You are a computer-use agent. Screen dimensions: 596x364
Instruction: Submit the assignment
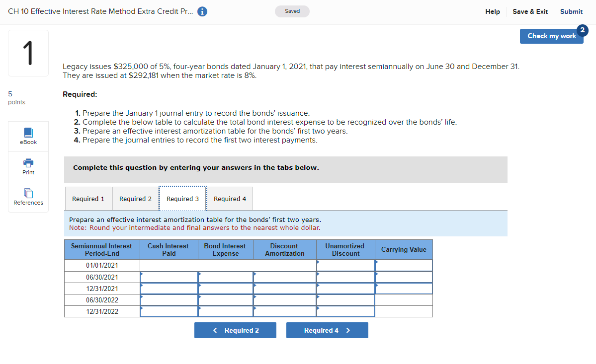(571, 11)
